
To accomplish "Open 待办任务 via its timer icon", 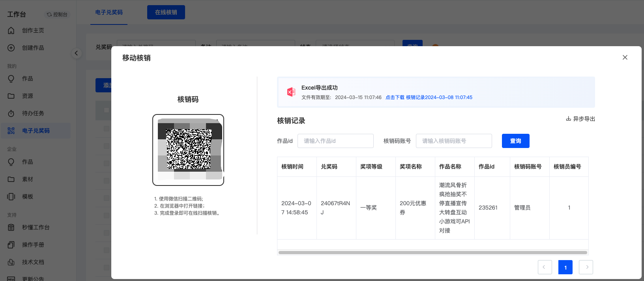I will tap(11, 113).
